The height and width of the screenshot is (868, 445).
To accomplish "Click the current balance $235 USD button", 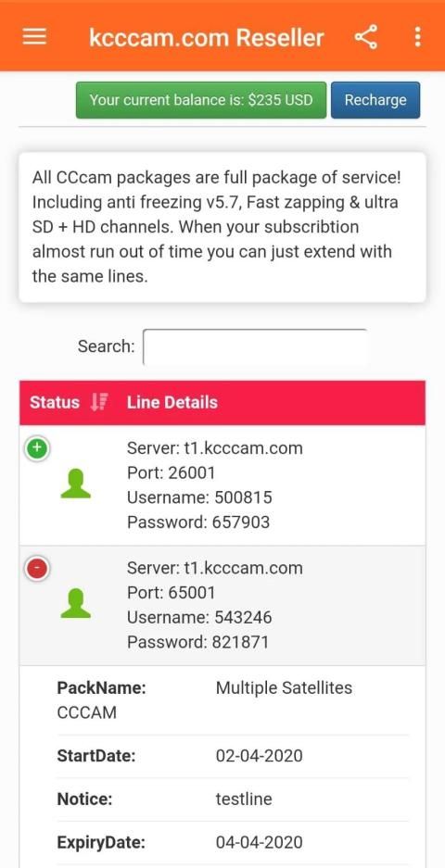I will (201, 100).
